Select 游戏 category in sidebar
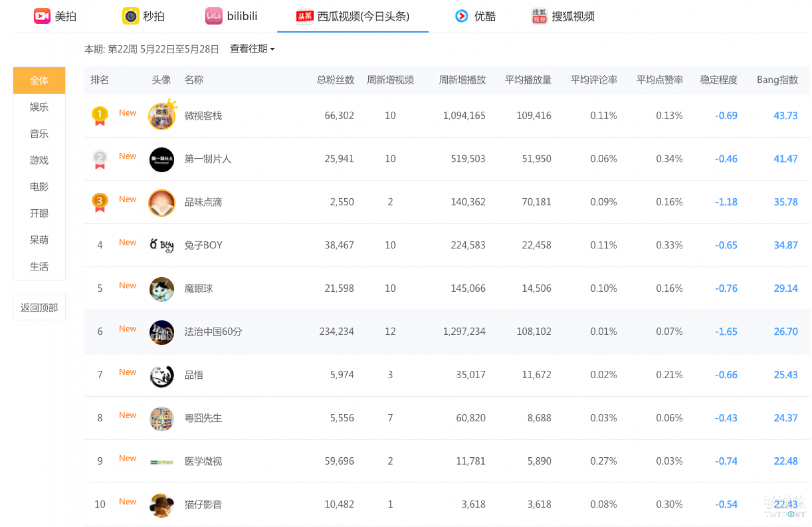The width and height of the screenshot is (812, 527). [x=39, y=160]
